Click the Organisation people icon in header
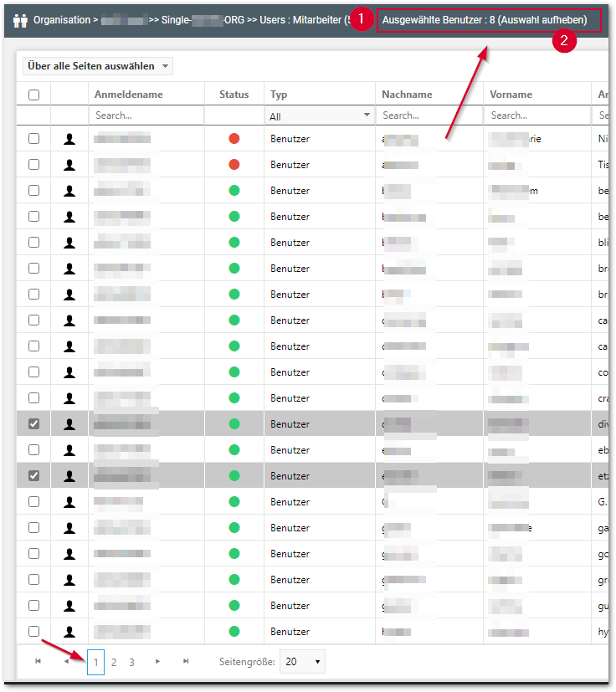616x692 pixels. click(20, 20)
